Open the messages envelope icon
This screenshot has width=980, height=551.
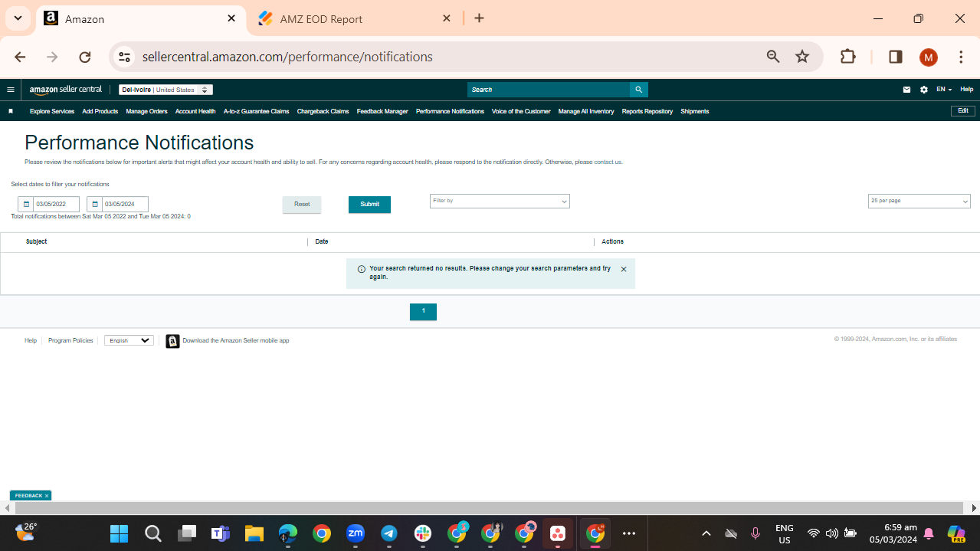pyautogui.click(x=907, y=90)
